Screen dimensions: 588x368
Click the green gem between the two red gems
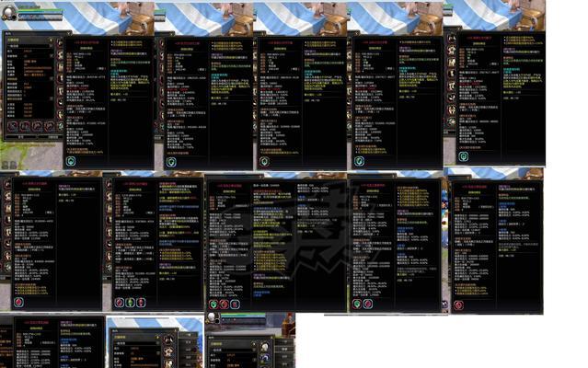coord(130,302)
